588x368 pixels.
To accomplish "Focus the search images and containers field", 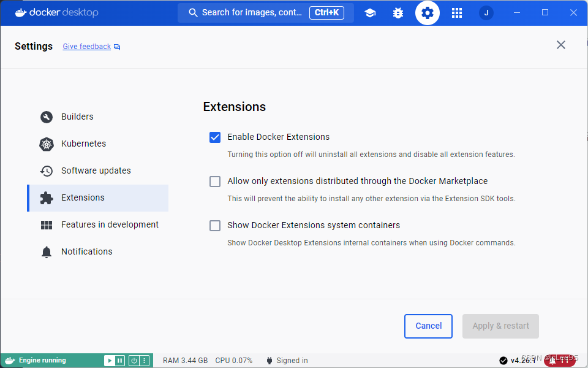I will (265, 13).
